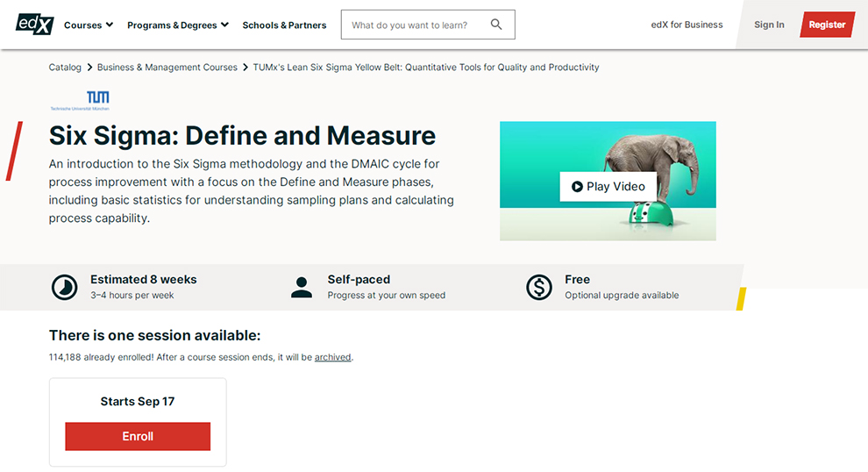Expand the Courses dropdown menu
Screen dimensions: 868x472
pyautogui.click(x=89, y=25)
